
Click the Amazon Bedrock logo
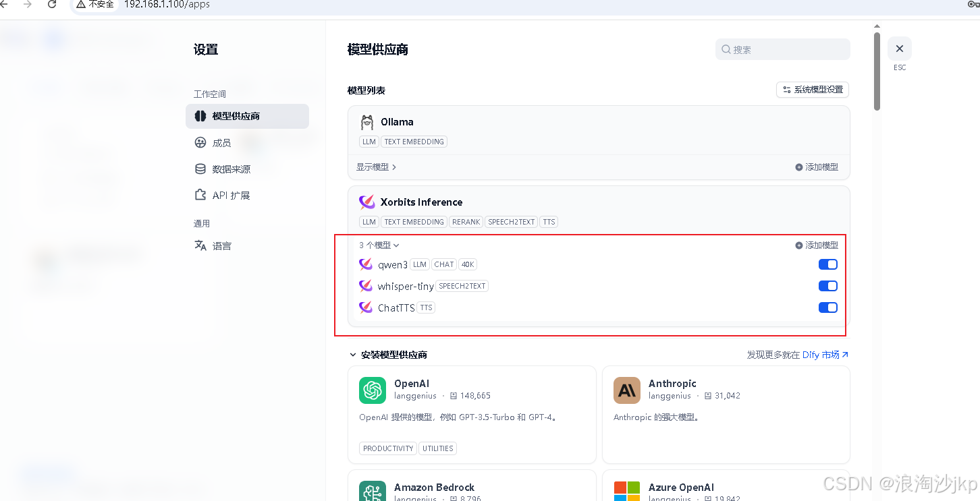tap(373, 491)
